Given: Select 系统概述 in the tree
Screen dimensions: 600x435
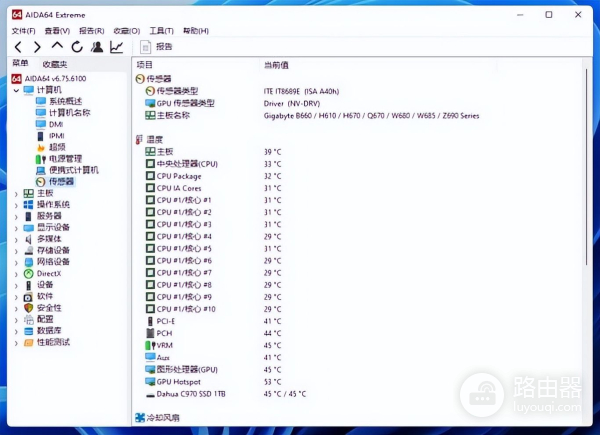Looking at the screenshot, I should click(x=59, y=101).
